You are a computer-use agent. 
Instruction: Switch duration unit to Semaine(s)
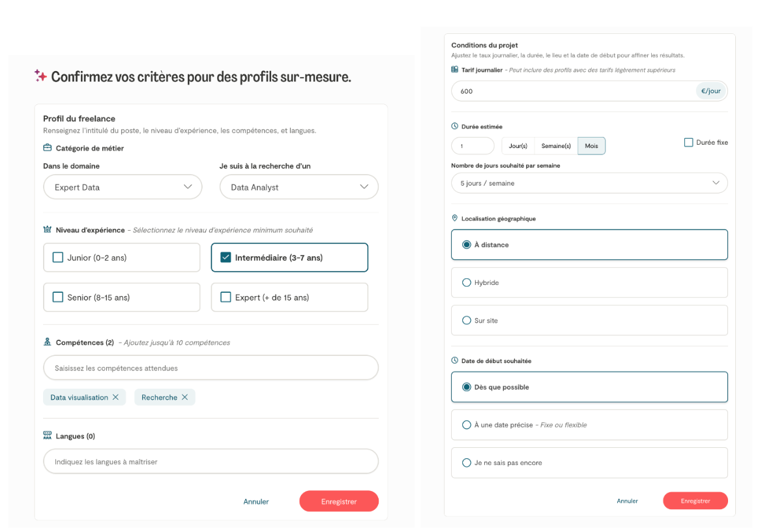pos(556,146)
